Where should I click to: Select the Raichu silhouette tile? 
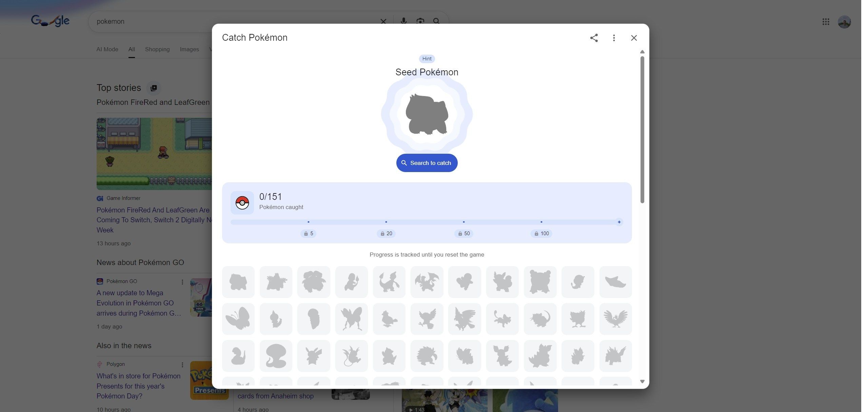click(352, 356)
